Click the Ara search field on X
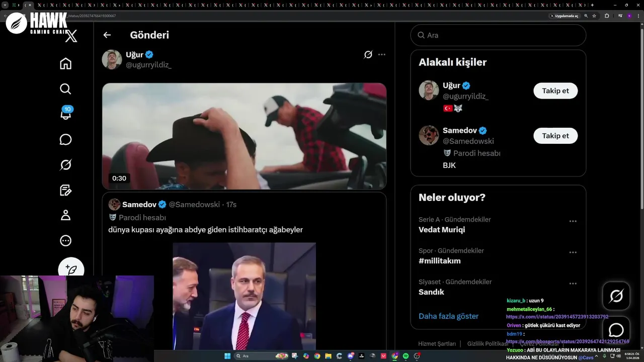The image size is (644, 362). point(498,35)
